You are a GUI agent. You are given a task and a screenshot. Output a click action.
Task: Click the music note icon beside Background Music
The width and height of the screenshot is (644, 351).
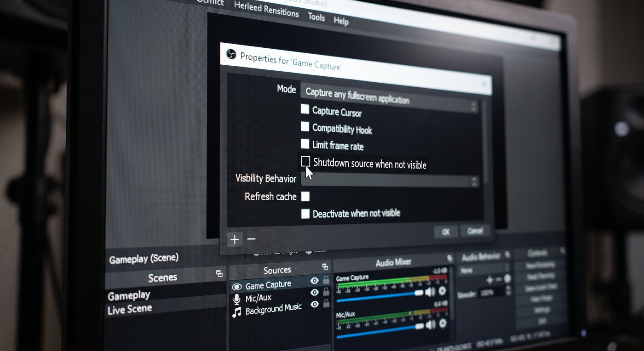(x=237, y=312)
